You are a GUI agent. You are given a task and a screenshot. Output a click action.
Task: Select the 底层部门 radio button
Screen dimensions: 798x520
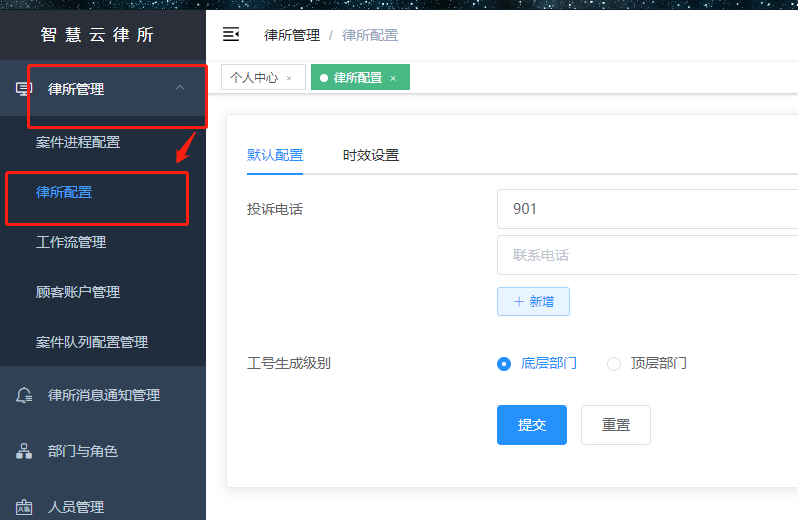point(504,364)
